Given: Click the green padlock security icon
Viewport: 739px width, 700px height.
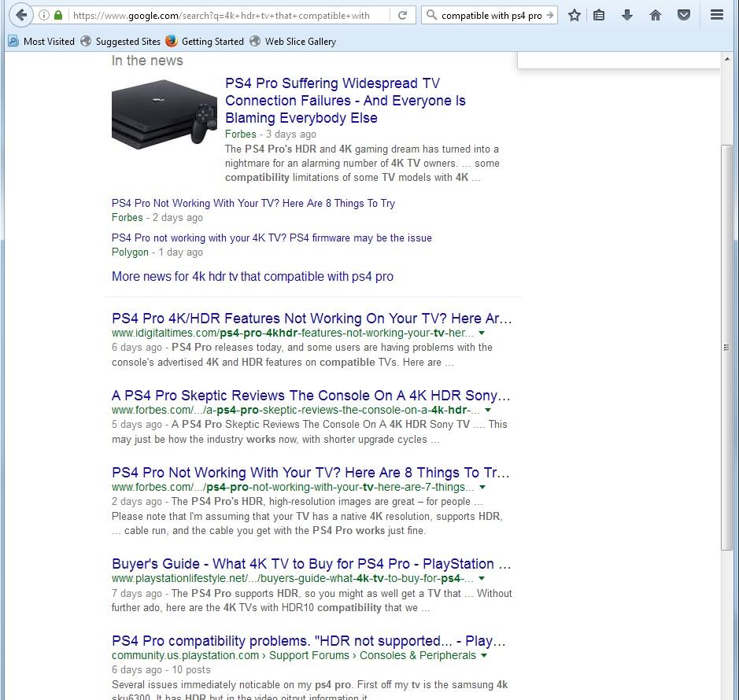Looking at the screenshot, I should pyautogui.click(x=58, y=15).
